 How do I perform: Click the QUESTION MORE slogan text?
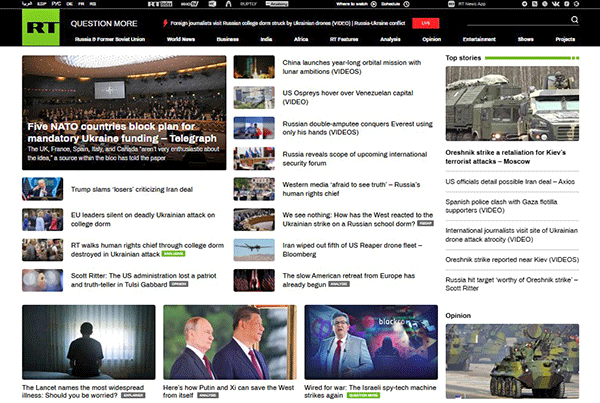(x=104, y=23)
